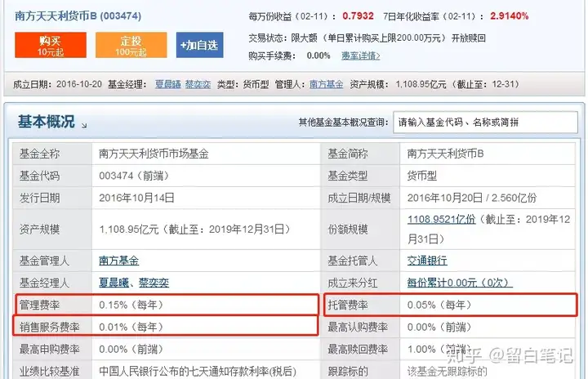The image size is (588, 379).
Task: Select the 管理费率 row label
Action: (x=40, y=305)
